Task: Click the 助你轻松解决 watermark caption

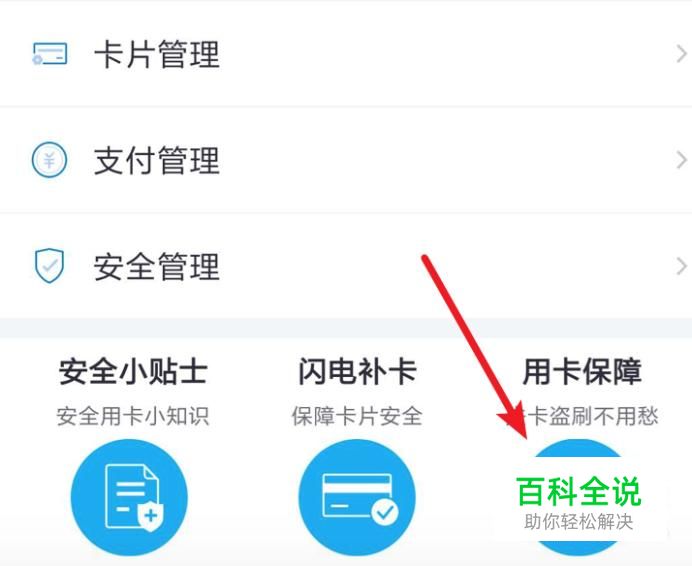Action: [x=579, y=522]
